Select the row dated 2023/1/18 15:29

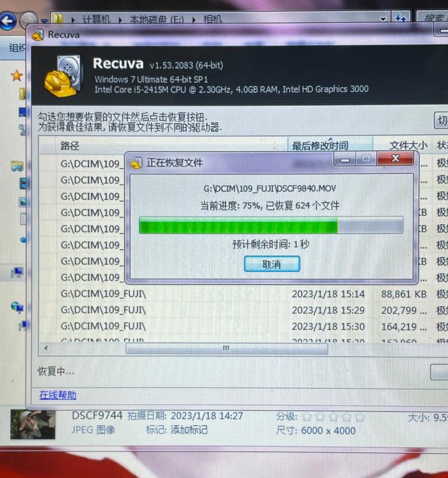[x=242, y=310]
